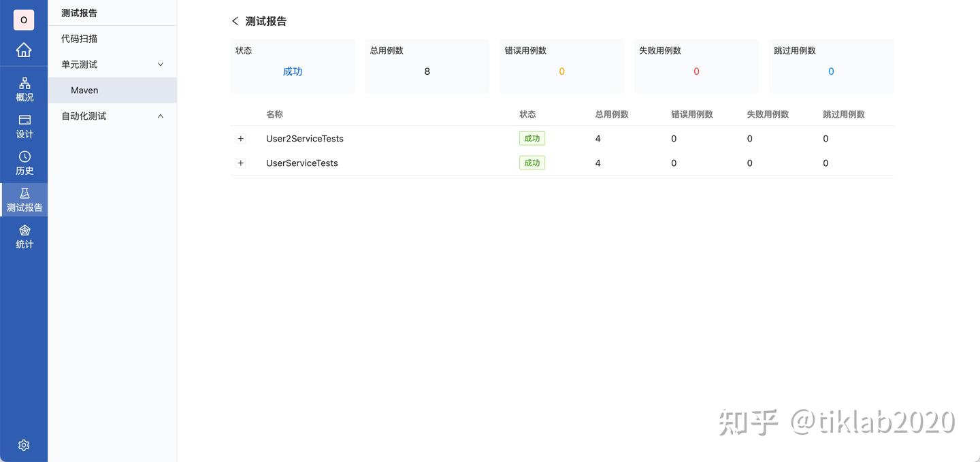The height and width of the screenshot is (462, 980).
Task: Select the 设计 design icon in sidebar
Action: coord(24,126)
